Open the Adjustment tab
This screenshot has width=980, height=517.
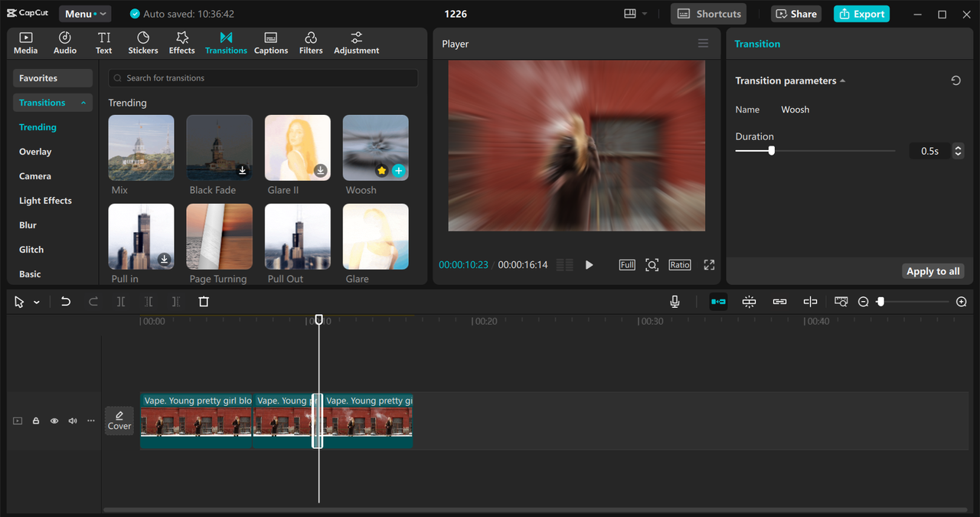pos(356,43)
